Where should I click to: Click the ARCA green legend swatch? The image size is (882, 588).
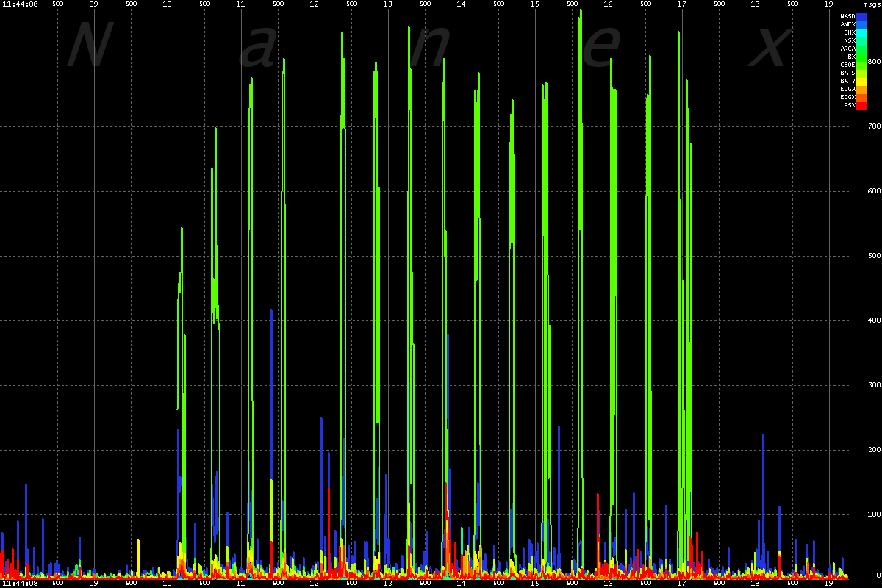[x=862, y=49]
